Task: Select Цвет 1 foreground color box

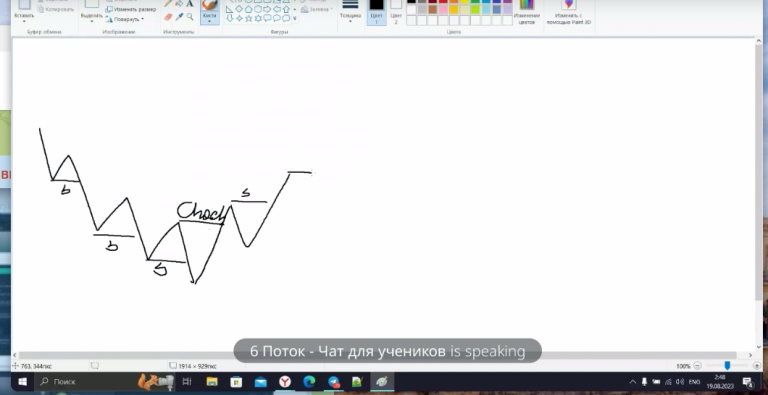Action: tap(377, 12)
